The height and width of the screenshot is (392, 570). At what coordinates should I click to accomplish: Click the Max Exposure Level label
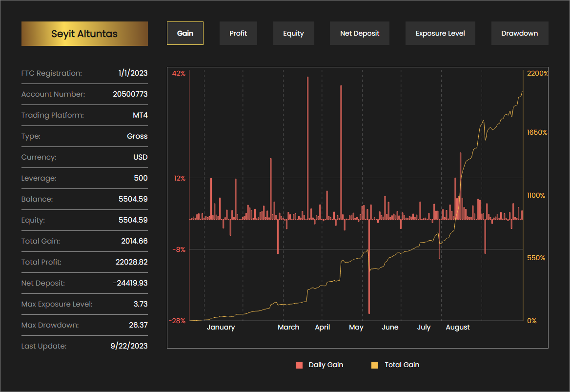pyautogui.click(x=57, y=304)
